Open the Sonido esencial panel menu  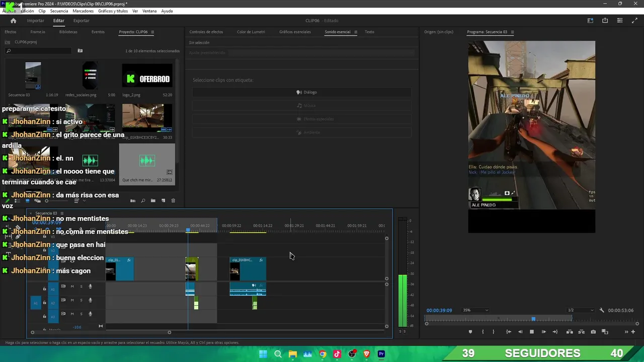355,32
